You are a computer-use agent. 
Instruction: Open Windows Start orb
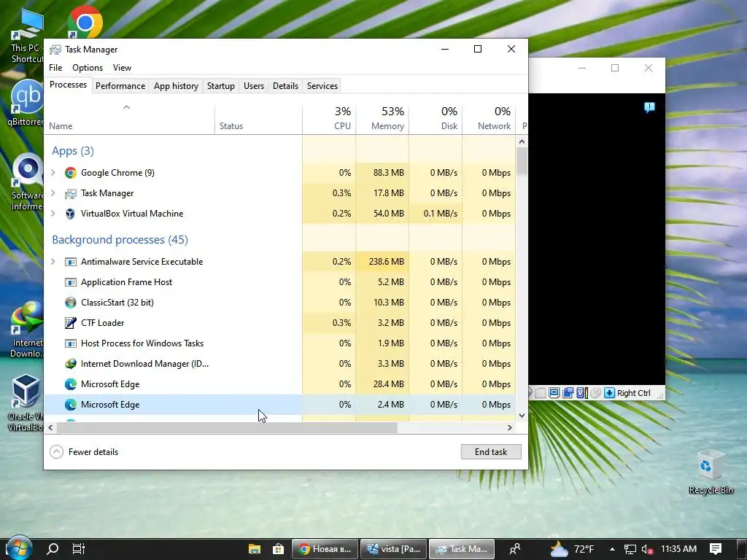pyautogui.click(x=18, y=548)
